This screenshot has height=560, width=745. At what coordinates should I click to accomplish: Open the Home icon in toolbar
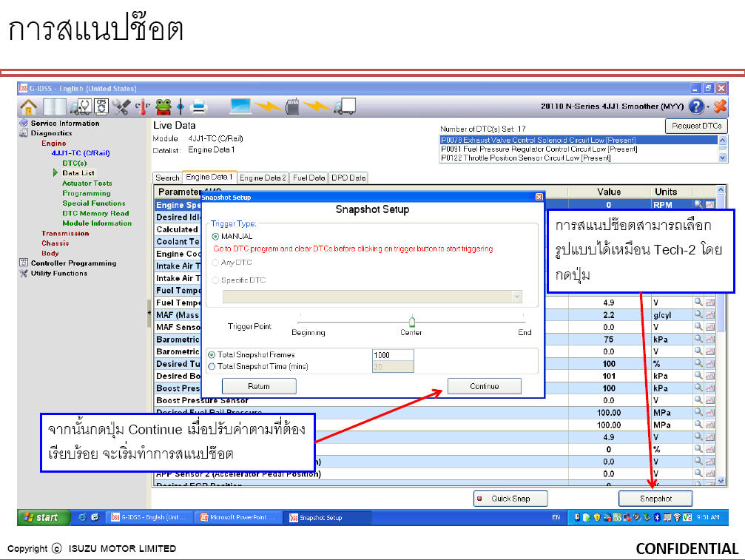point(28,107)
